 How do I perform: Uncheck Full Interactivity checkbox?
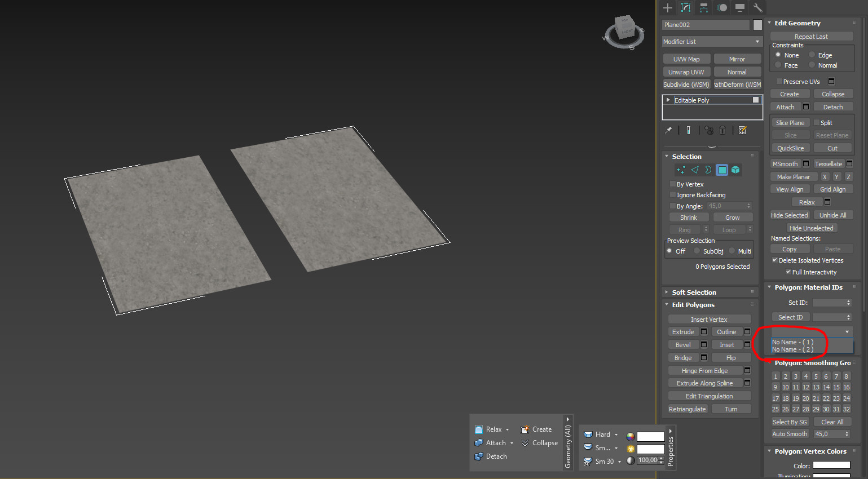click(788, 272)
